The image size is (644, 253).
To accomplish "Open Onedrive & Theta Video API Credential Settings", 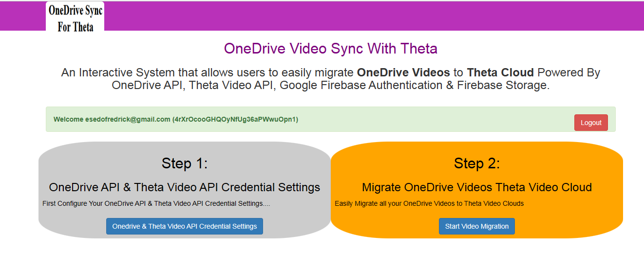I will (x=185, y=226).
